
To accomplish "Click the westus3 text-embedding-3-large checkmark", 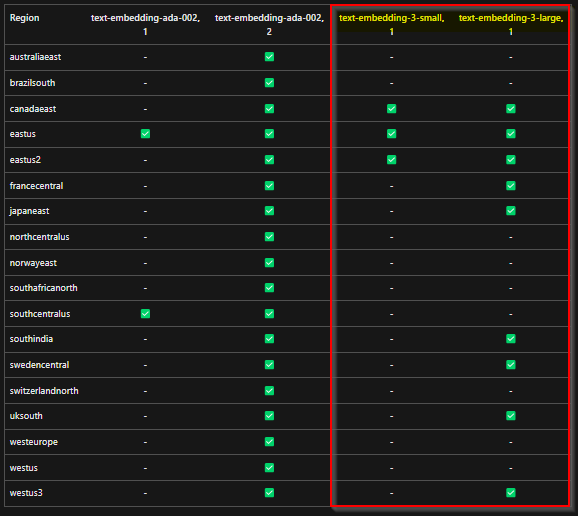I will [511, 492].
